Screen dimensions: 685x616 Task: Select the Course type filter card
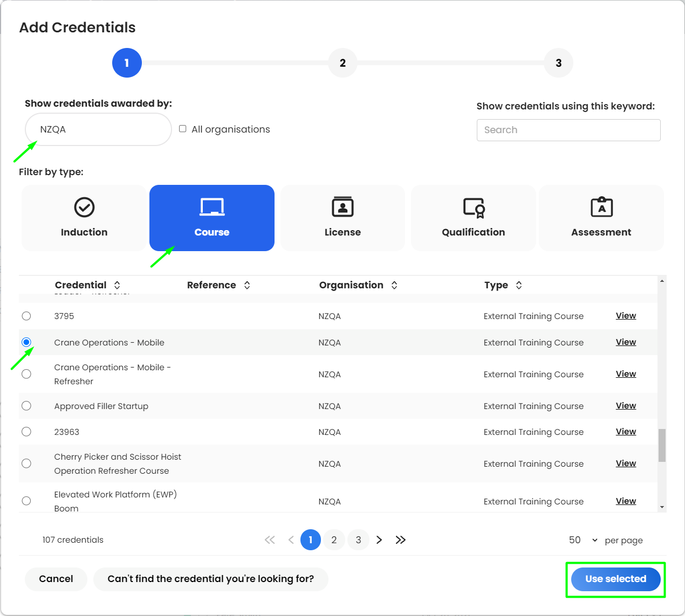coord(212,218)
